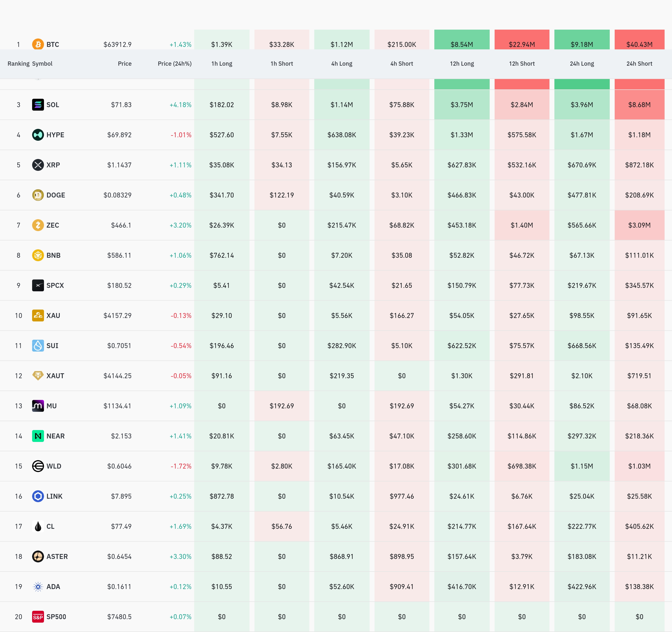
Task: Open the BNB coin icon
Action: click(x=38, y=255)
